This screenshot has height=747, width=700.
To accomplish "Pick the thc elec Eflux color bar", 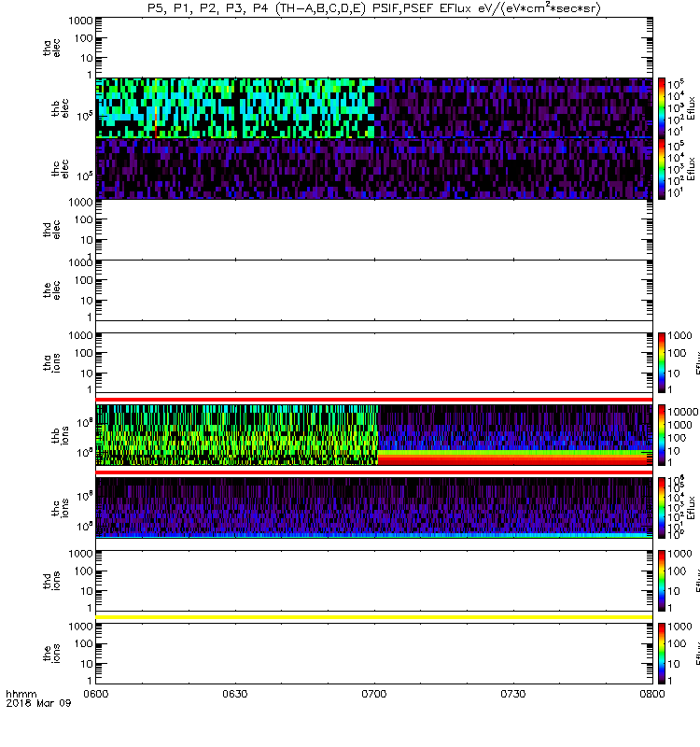I will [x=662, y=169].
